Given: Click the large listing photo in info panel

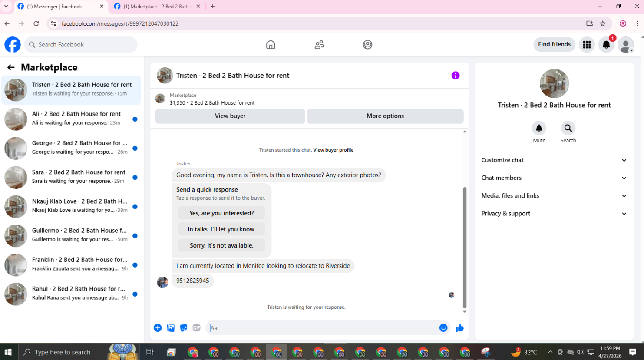Looking at the screenshot, I should tap(554, 83).
